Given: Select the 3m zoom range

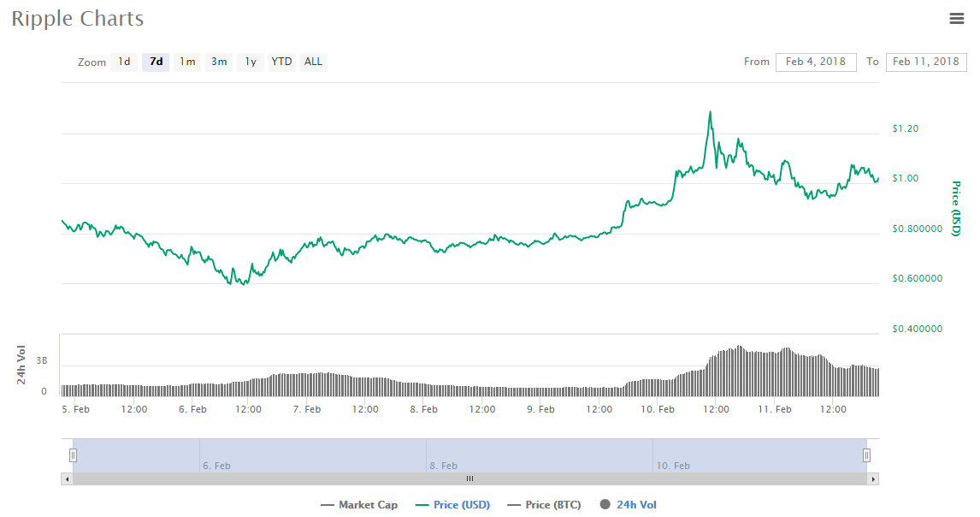Looking at the screenshot, I should [218, 61].
